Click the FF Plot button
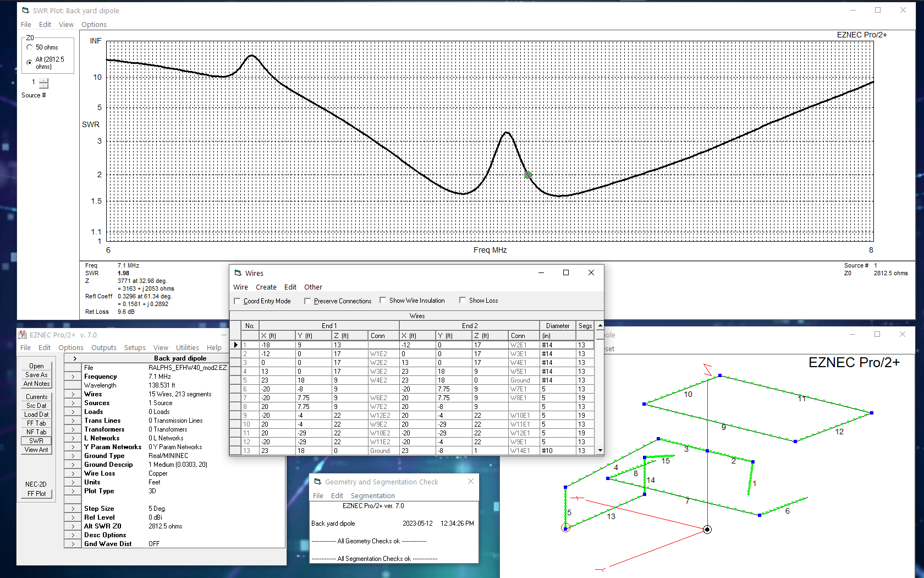Screen dimensions: 924x578 coord(36,494)
